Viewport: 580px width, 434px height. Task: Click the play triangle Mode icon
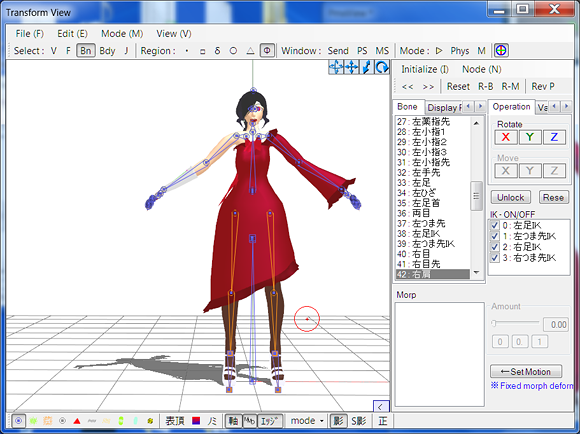coord(439,51)
